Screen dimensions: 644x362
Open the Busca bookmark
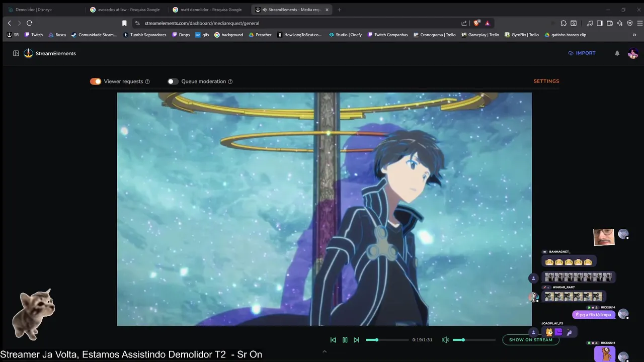[x=57, y=35]
